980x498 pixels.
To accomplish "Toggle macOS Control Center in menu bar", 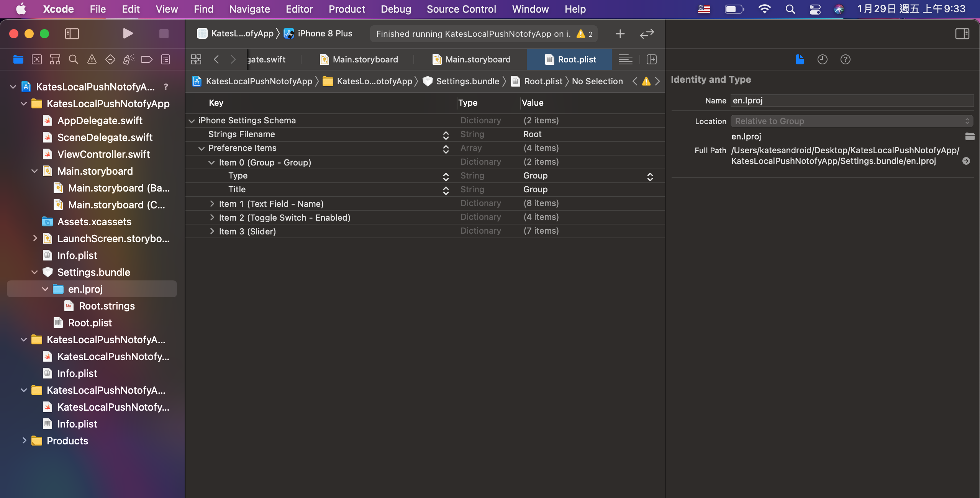I will pos(815,9).
